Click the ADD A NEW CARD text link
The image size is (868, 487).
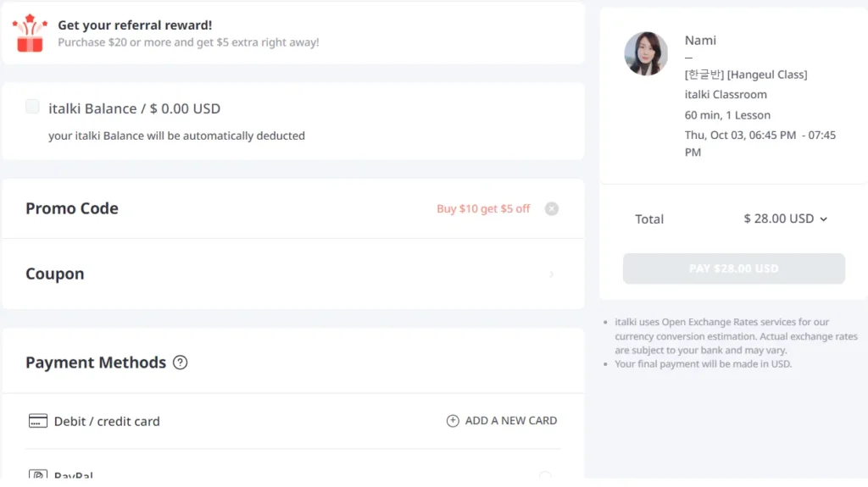coord(511,421)
